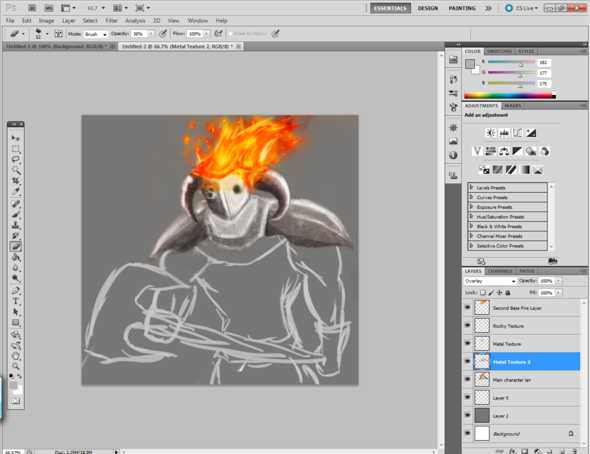The image size is (590, 454).
Task: Select the Rectangular Marquee tool
Action: pyautogui.click(x=15, y=149)
